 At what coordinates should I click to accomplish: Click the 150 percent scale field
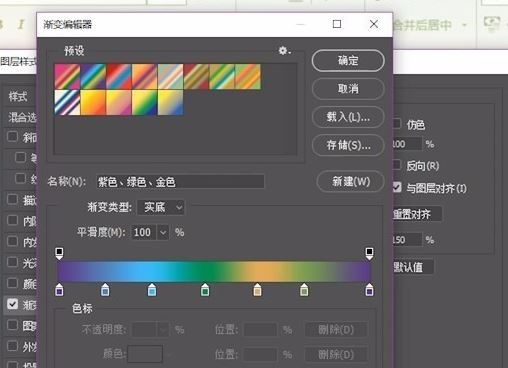pos(407,240)
